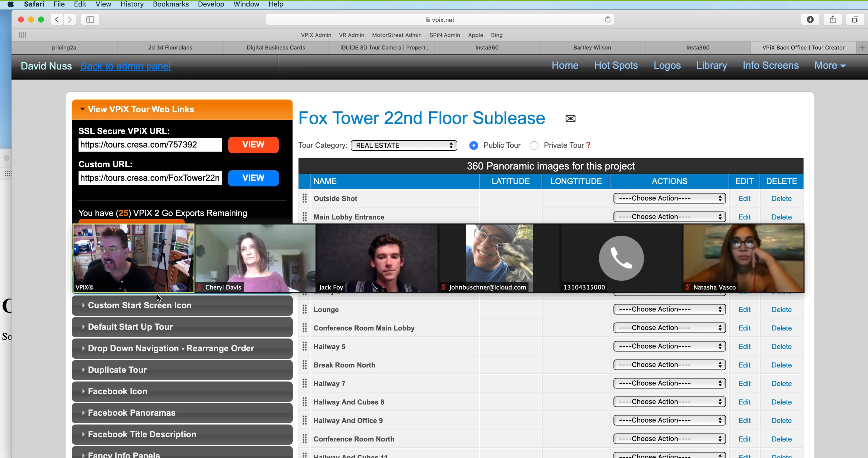Show all tabs overview icon
This screenshot has width=868, height=458.
pyautogui.click(x=855, y=19)
